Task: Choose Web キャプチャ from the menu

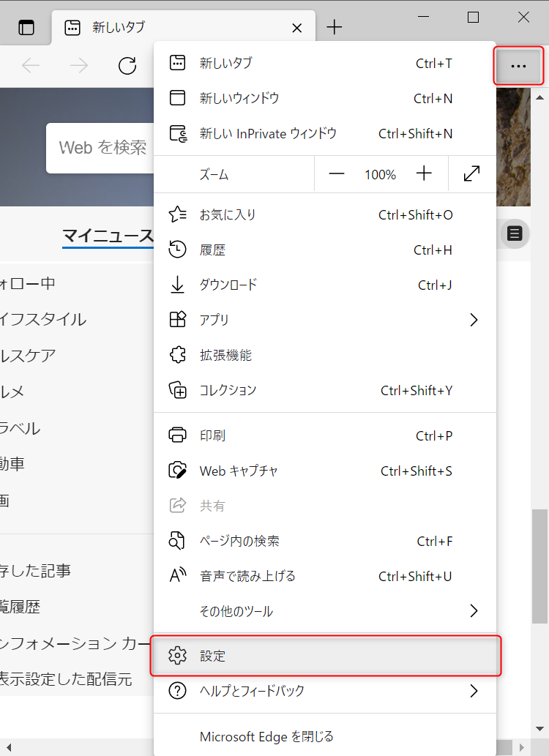Action: [325, 471]
